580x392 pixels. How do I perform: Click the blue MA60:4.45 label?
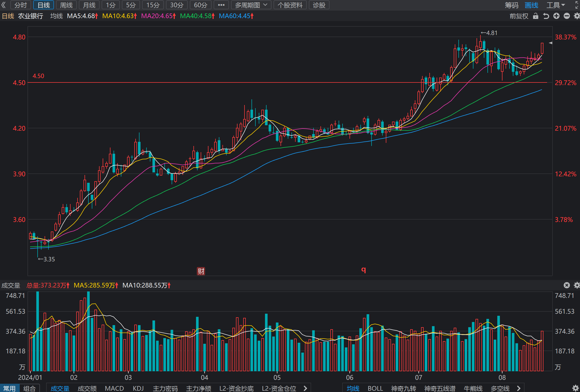pyautogui.click(x=236, y=16)
